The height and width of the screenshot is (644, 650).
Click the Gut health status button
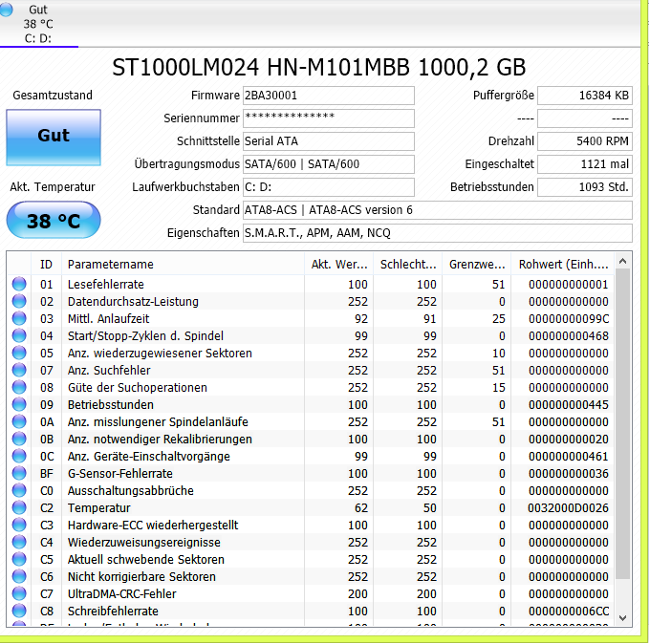[54, 138]
